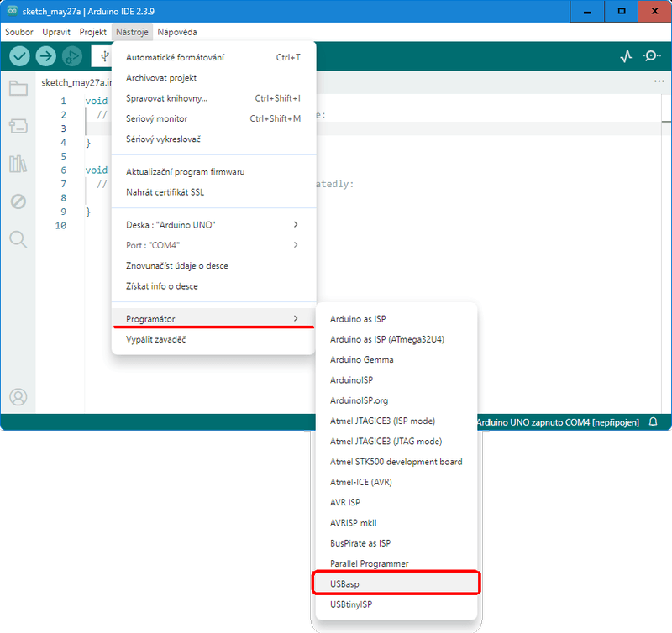Open Aktualizační program firmwaru

[213, 172]
